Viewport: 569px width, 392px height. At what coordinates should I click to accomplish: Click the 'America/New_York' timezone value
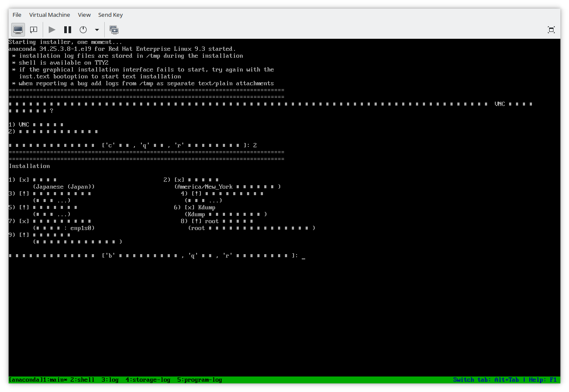click(x=205, y=187)
